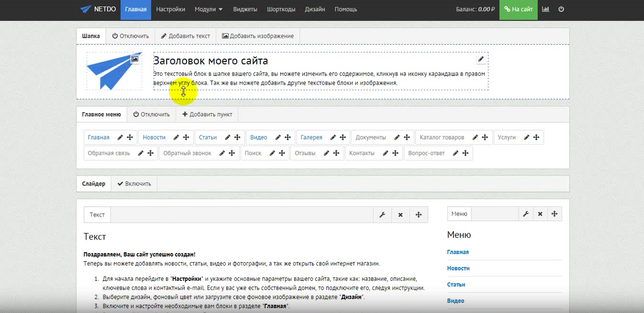Enable the Слайдер block

(134, 184)
